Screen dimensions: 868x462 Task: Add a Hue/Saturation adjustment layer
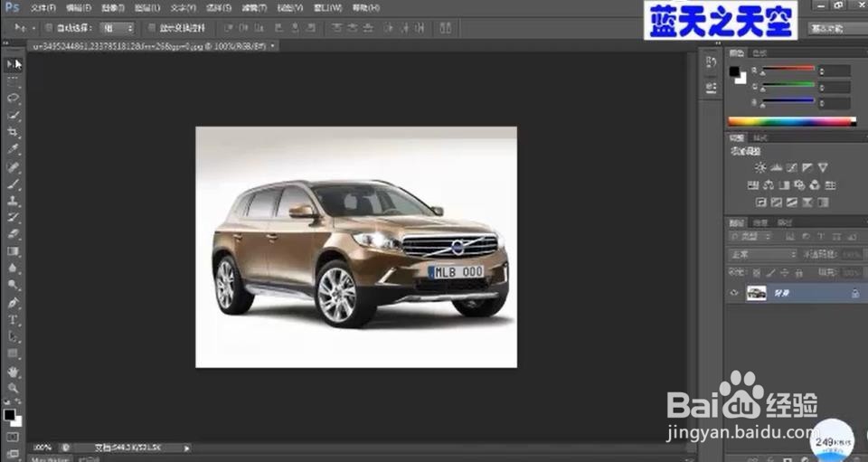click(x=753, y=185)
